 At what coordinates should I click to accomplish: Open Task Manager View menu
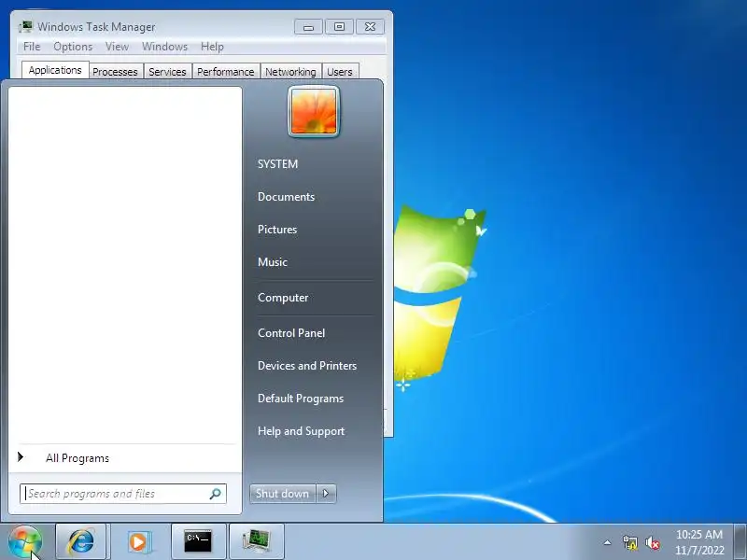tap(118, 47)
